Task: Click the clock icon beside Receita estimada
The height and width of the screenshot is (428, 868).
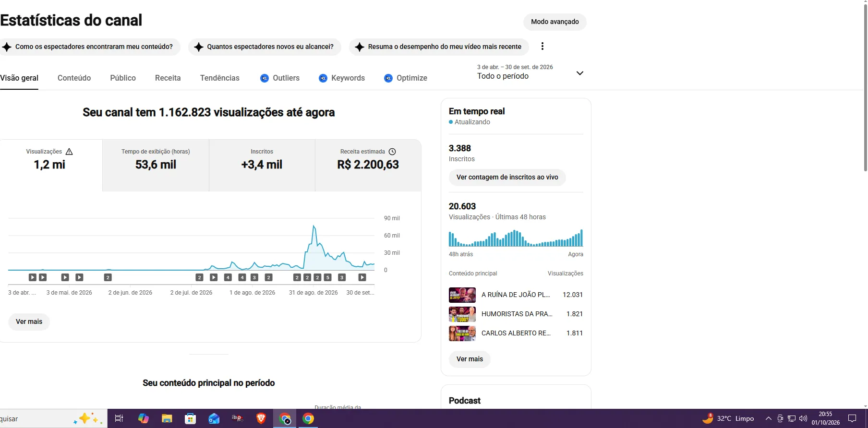Action: pos(392,152)
